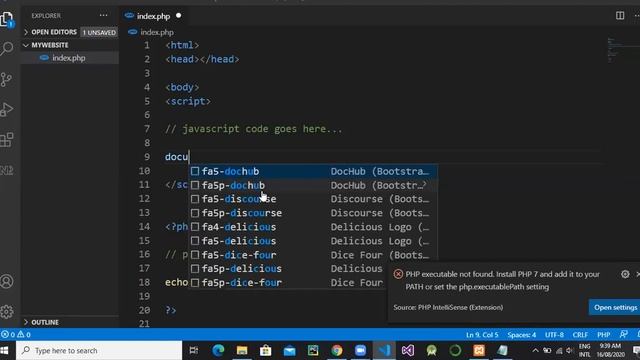Select the fa5p-discourse suggestion

click(313, 213)
